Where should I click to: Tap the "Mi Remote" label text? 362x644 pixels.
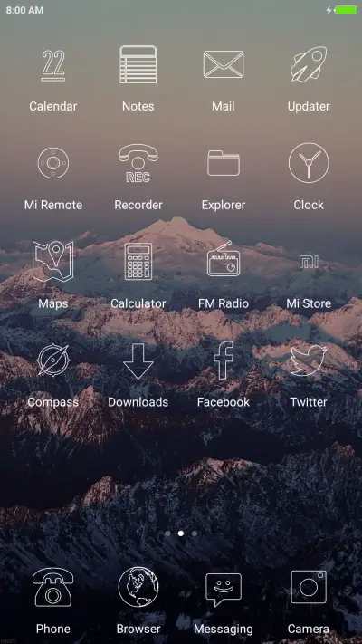pyautogui.click(x=53, y=205)
